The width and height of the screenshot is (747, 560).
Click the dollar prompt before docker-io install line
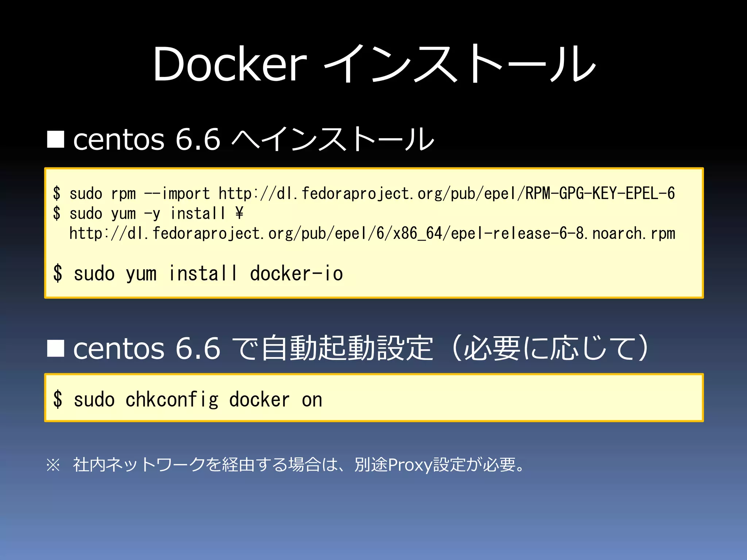tap(58, 274)
